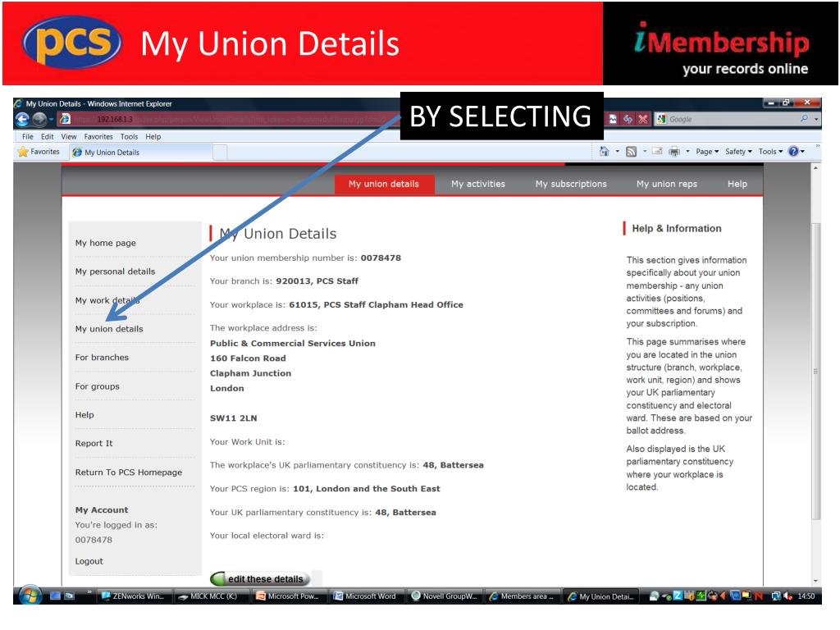Click the scrollbar down arrow
Viewport: 840px width, 630px height.
coord(816,581)
